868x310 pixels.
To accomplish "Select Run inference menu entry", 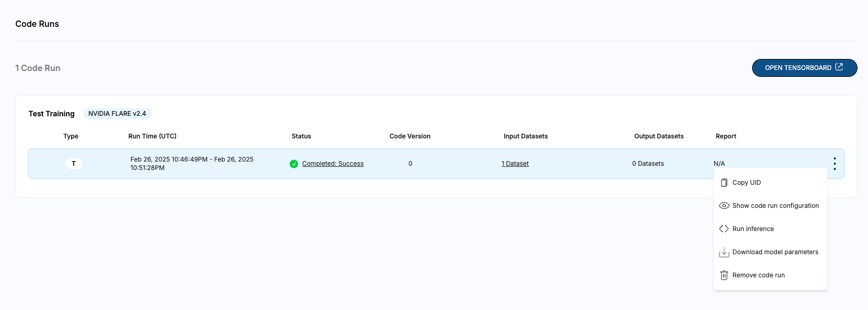I will click(x=771, y=229).
